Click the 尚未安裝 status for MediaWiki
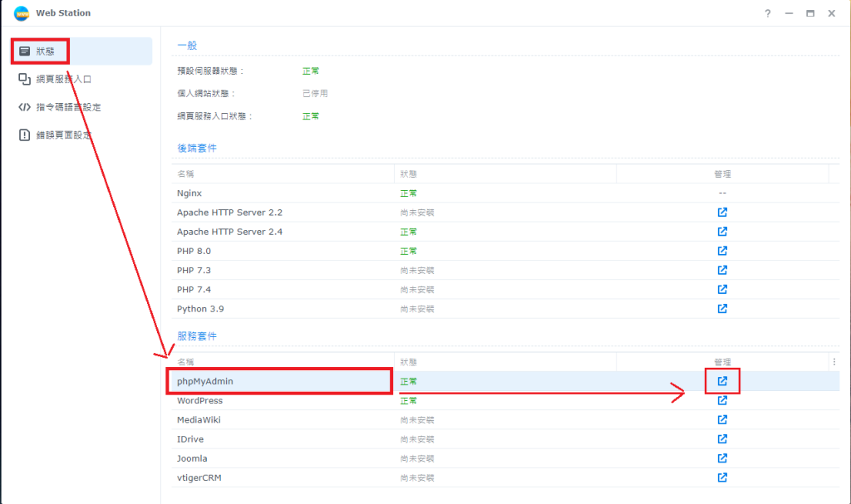Viewport: 851px width, 504px height. pyautogui.click(x=417, y=420)
